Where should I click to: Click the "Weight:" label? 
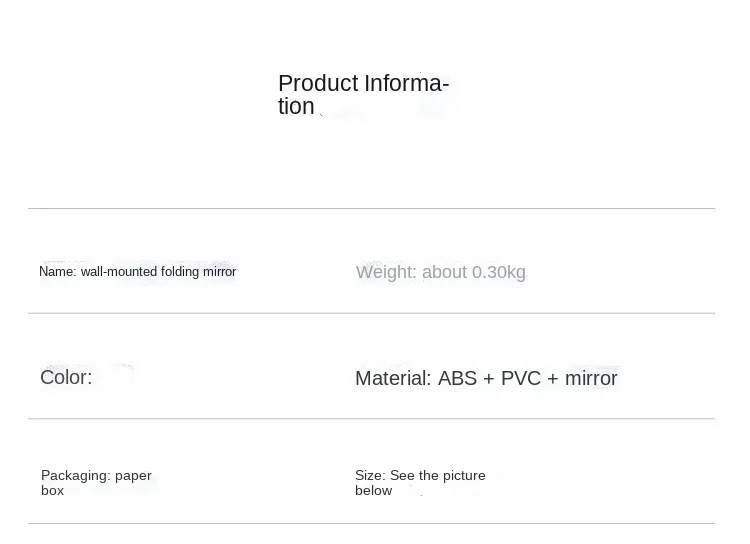click(x=386, y=272)
